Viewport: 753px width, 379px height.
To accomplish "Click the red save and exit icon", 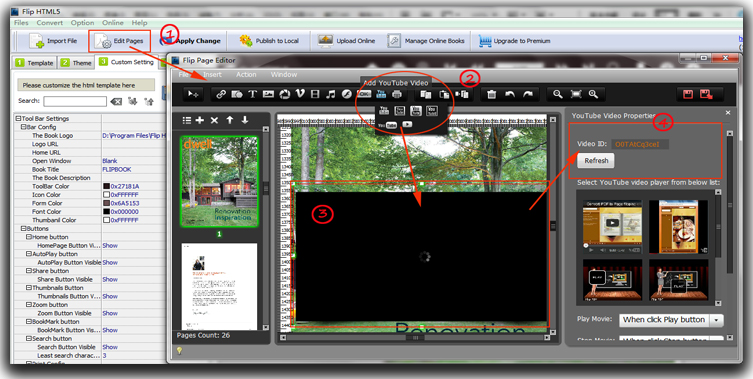I will 705,95.
